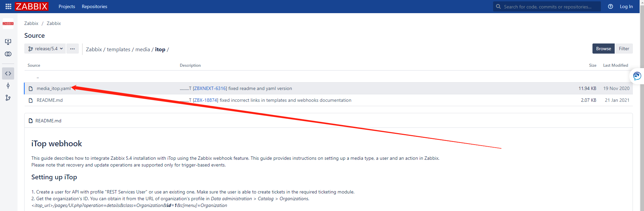This screenshot has width=644, height=211.
Task: Click the Setting up iTop heading
Action: coord(54,177)
